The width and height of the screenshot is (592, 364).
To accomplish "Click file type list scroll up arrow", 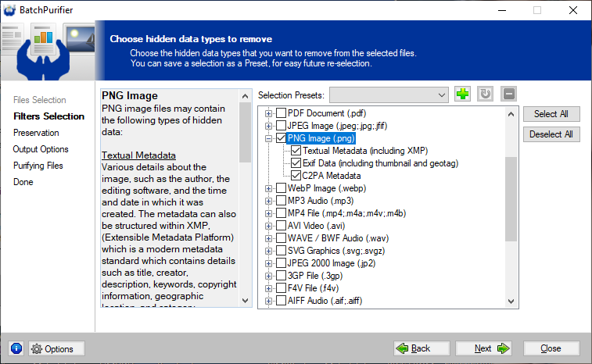I will pyautogui.click(x=511, y=114).
